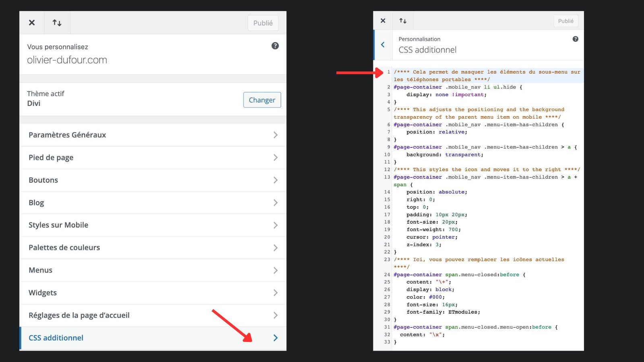Go back using the left chevron arrow
644x362 pixels.
(x=383, y=45)
